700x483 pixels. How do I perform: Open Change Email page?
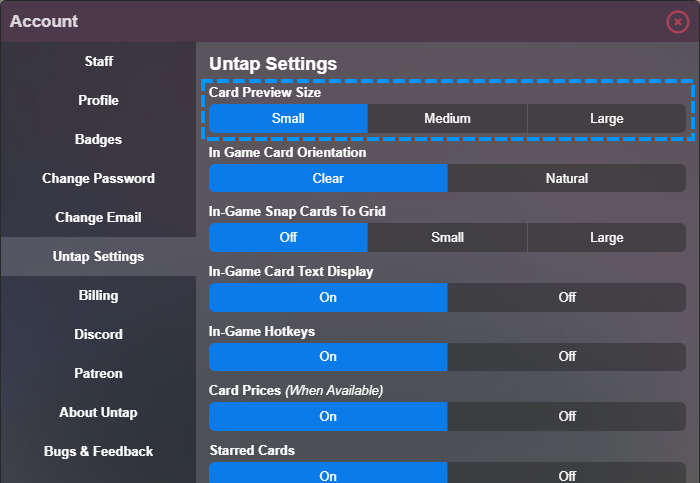[98, 217]
